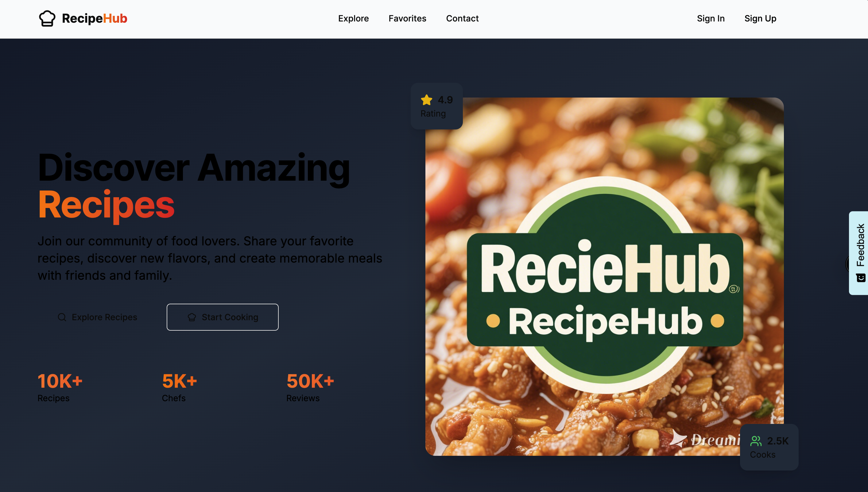Go to Favorites in navigation

pos(407,18)
